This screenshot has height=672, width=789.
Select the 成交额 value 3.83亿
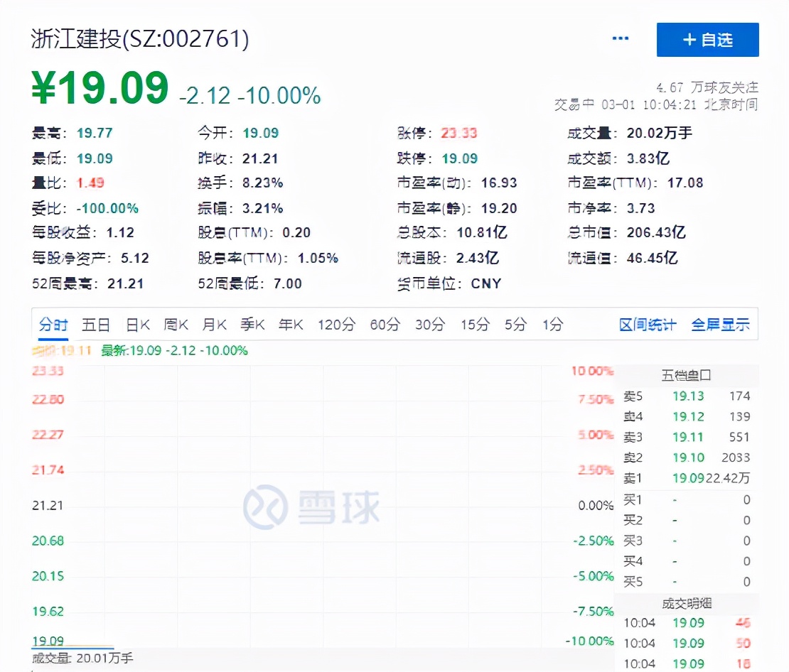[648, 159]
